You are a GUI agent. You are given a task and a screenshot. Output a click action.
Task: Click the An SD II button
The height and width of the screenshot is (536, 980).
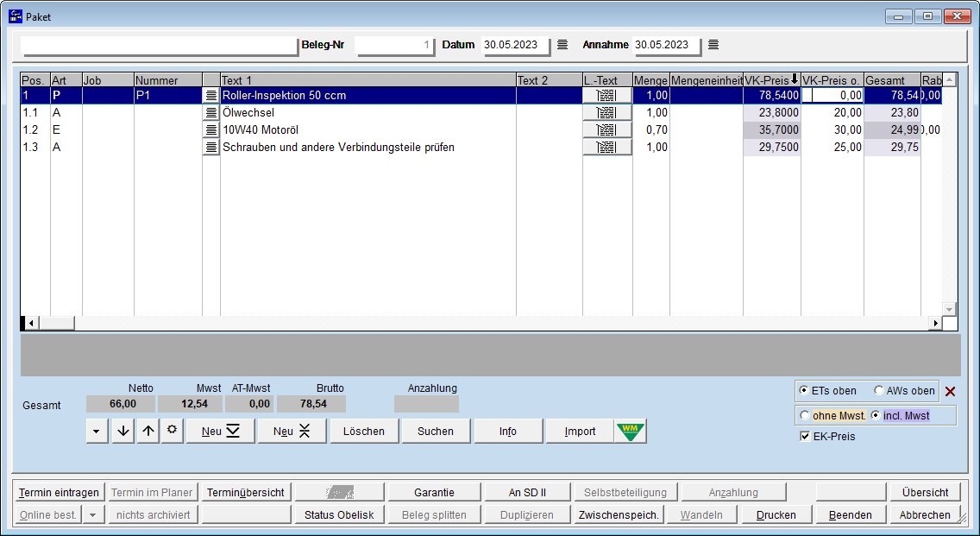point(527,493)
